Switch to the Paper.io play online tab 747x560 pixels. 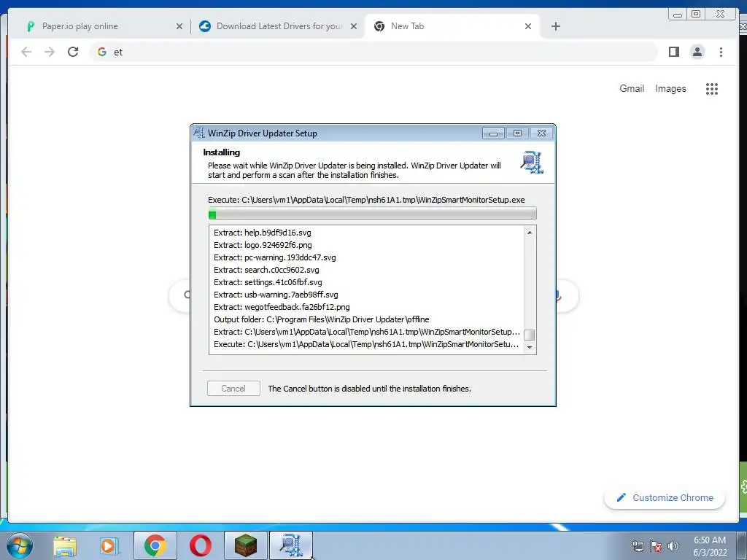click(102, 26)
